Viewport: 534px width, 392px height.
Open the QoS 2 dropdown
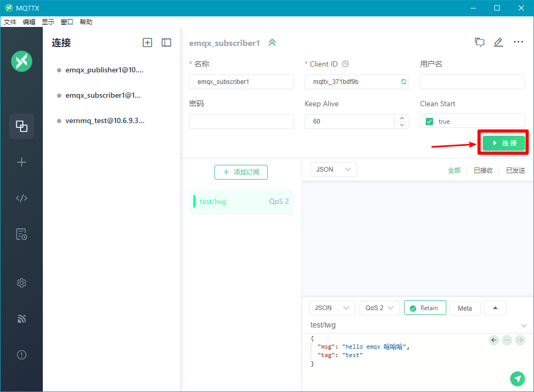tap(380, 308)
